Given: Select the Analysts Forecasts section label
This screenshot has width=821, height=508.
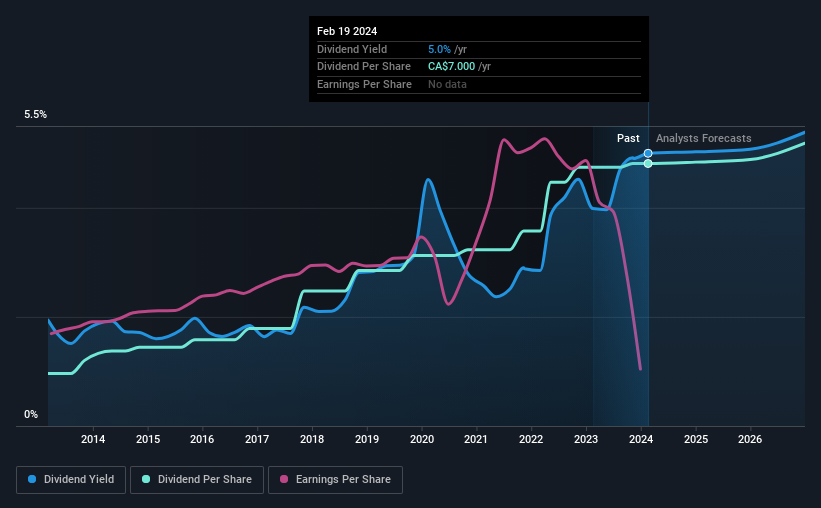Looking at the screenshot, I should coord(703,138).
